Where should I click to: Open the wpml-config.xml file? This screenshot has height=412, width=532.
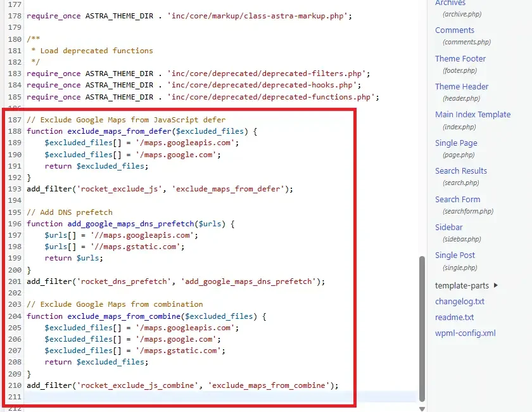(466, 333)
